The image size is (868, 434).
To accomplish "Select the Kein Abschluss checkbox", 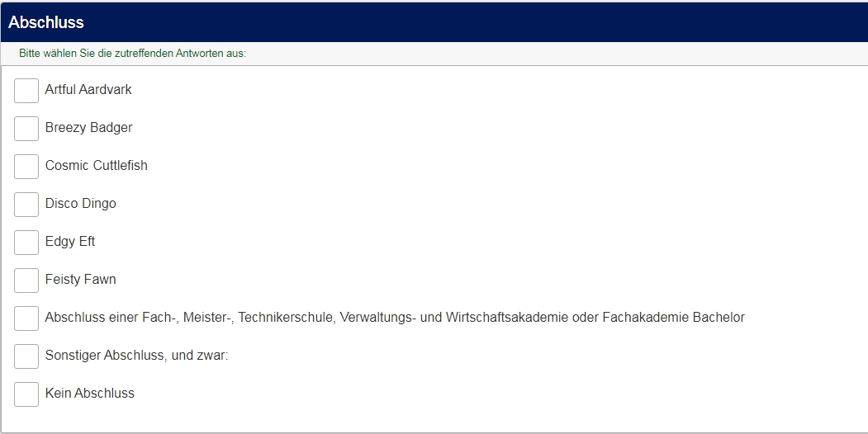I will point(26,394).
